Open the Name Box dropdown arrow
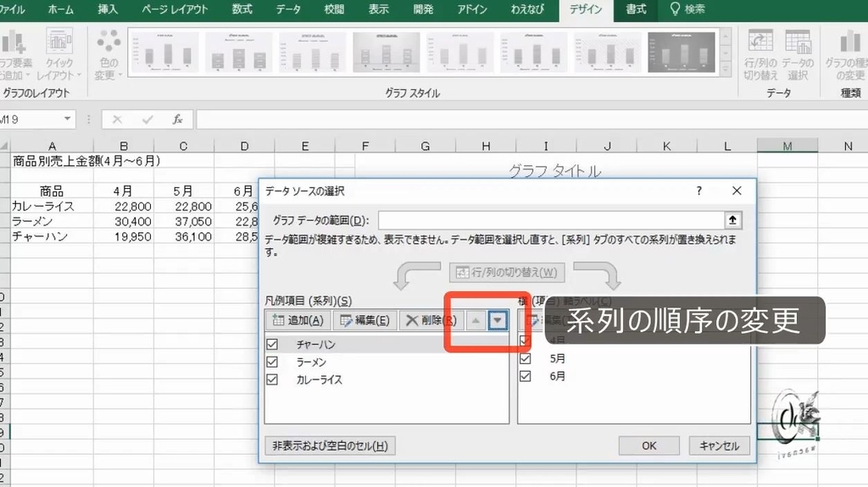This screenshot has width=868, height=487. [67, 119]
